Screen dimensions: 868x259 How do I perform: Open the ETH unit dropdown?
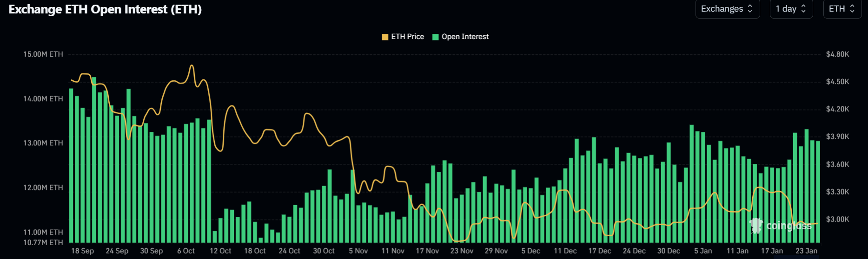842,9
